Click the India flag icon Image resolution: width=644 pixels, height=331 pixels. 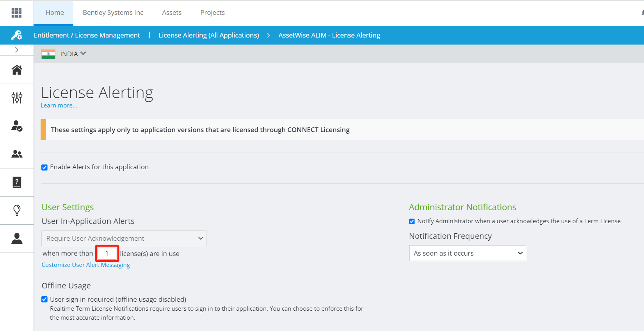48,54
